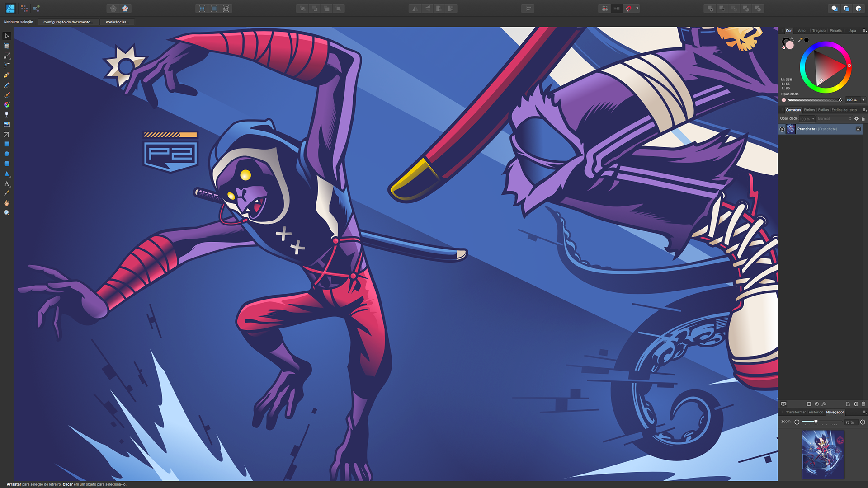Viewport: 868px width, 488px height.
Task: Click the layer effects fx icon
Action: pyautogui.click(x=824, y=404)
